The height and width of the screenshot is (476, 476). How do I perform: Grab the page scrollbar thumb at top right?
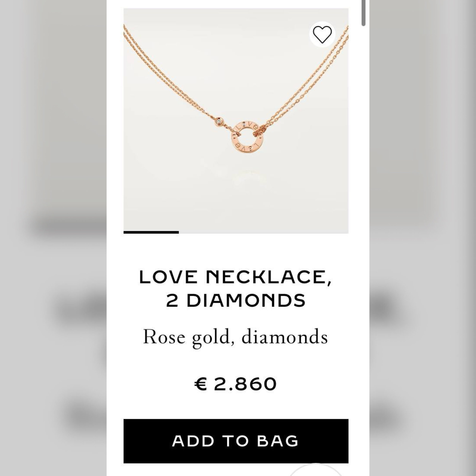pyautogui.click(x=363, y=13)
